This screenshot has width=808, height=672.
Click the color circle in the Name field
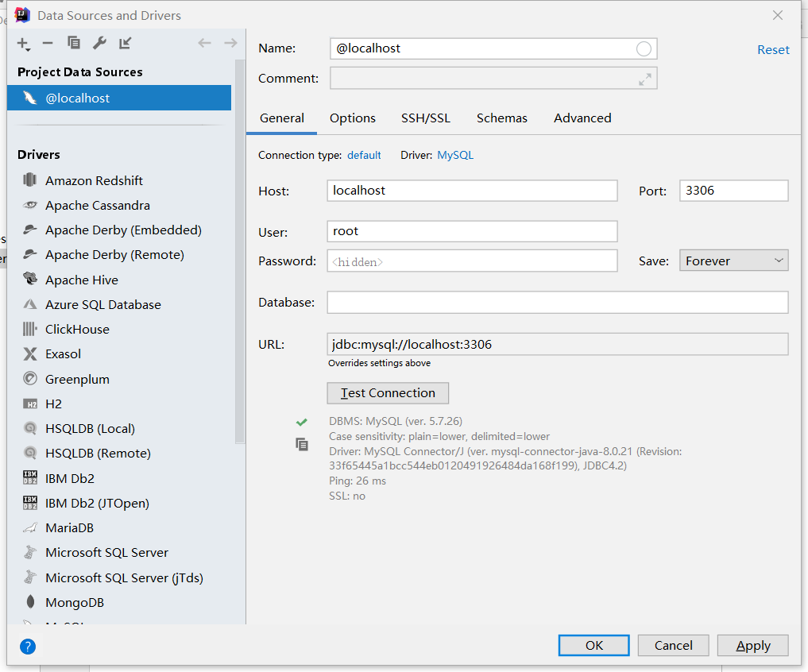pyautogui.click(x=644, y=49)
